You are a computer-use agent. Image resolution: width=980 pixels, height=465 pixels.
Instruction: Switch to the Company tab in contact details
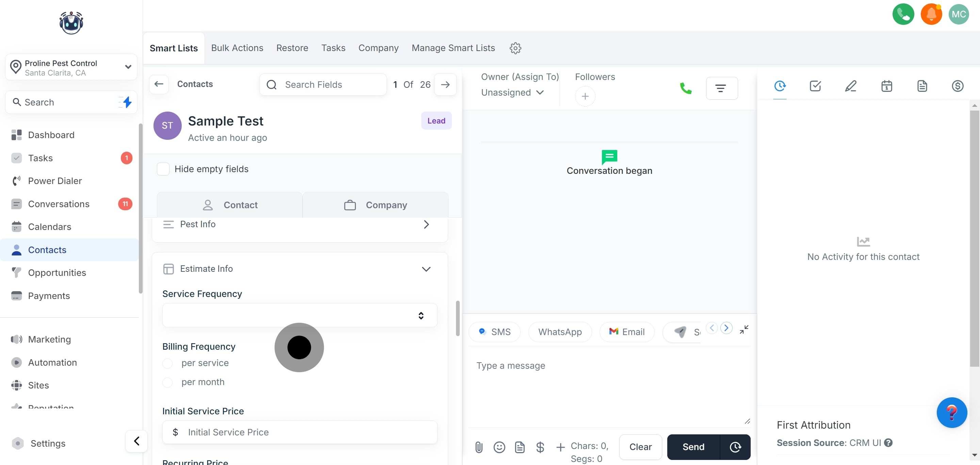[x=375, y=205]
